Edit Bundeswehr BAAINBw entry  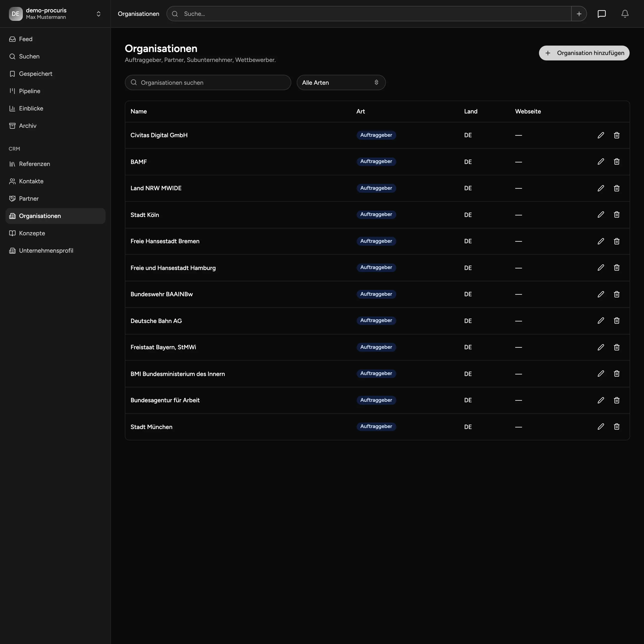(x=601, y=294)
